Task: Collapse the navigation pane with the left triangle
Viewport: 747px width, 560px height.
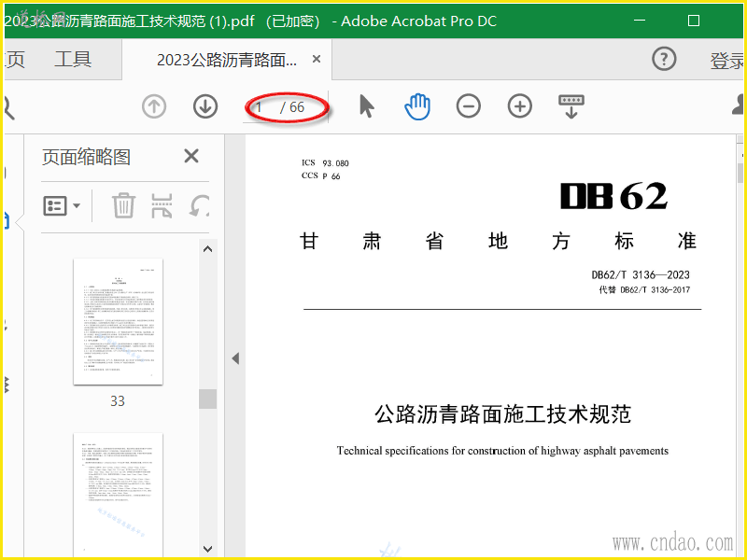Action: coord(235,358)
